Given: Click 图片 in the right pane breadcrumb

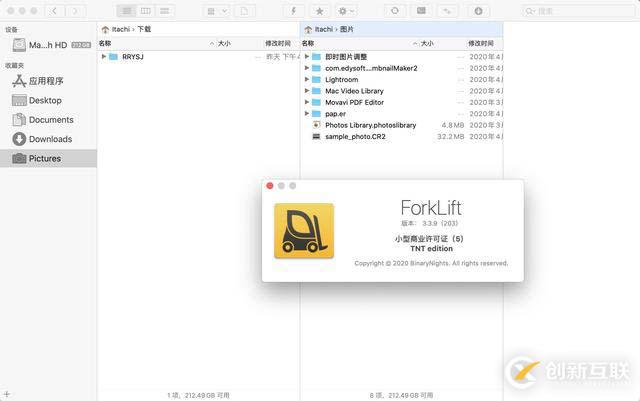Looking at the screenshot, I should pyautogui.click(x=347, y=29).
